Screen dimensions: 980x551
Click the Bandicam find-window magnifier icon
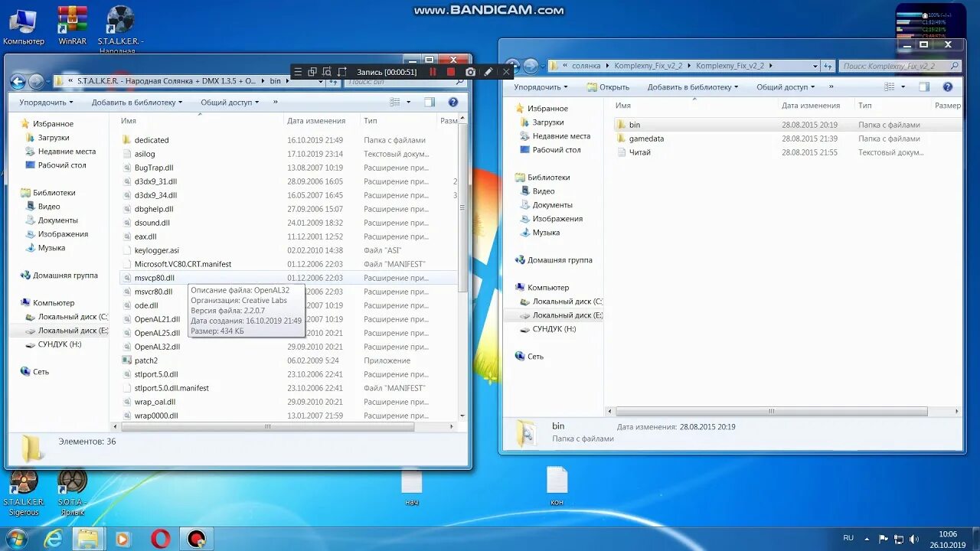click(x=327, y=72)
